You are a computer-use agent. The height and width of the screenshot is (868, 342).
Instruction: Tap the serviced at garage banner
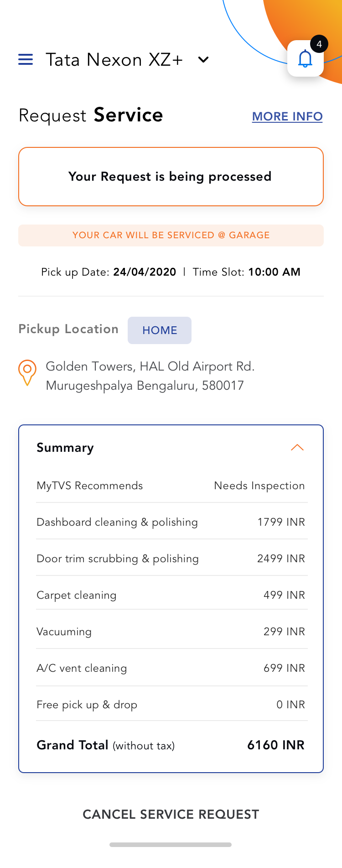coord(171,235)
